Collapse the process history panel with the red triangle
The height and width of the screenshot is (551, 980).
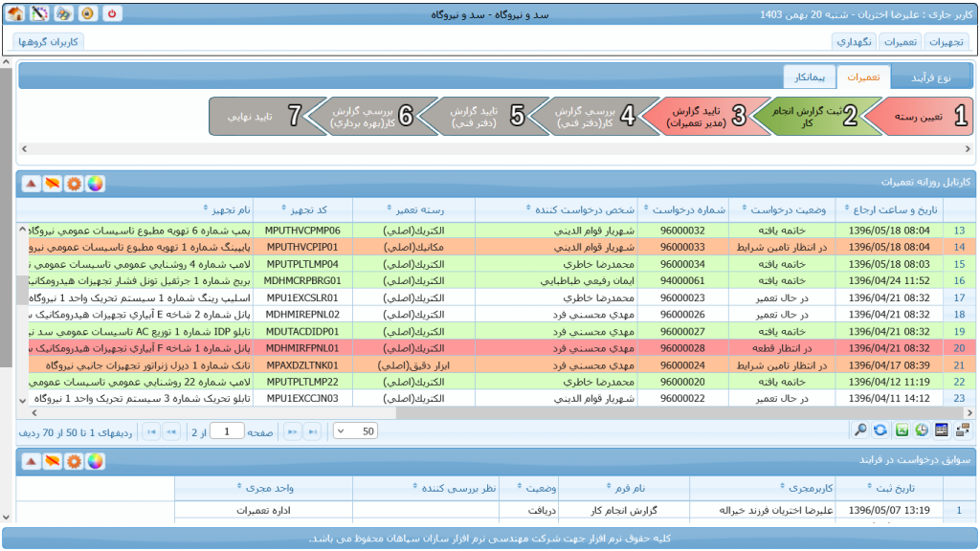[31, 461]
